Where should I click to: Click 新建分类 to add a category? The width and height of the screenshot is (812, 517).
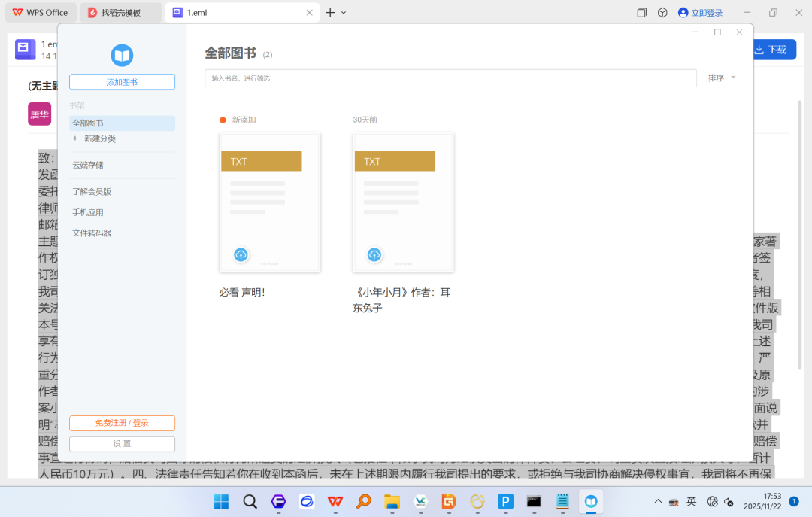click(100, 139)
